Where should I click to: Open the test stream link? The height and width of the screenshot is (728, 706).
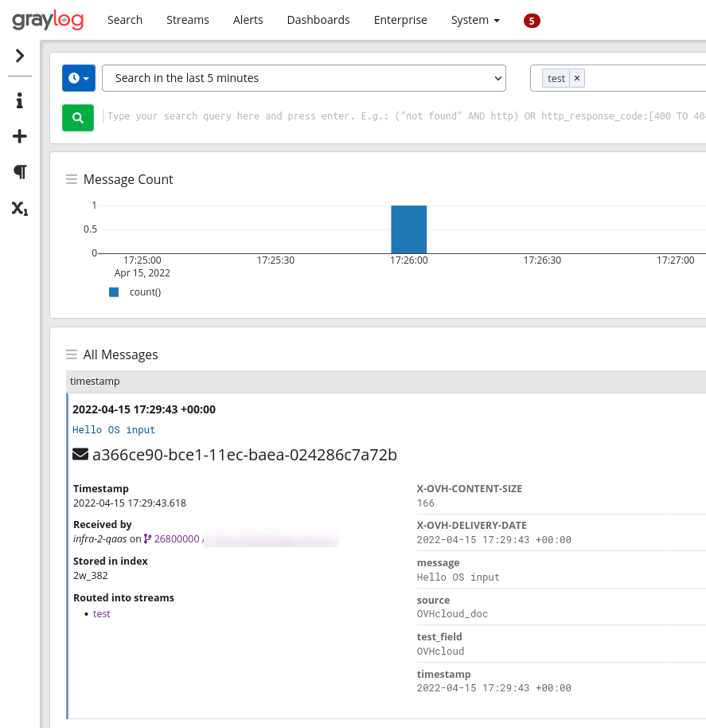coord(102,614)
